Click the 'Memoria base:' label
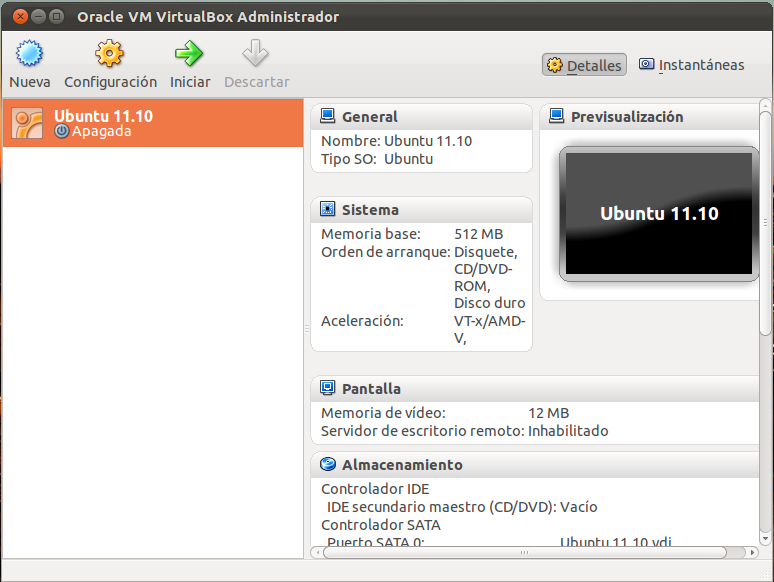The image size is (774, 582). coord(371,234)
